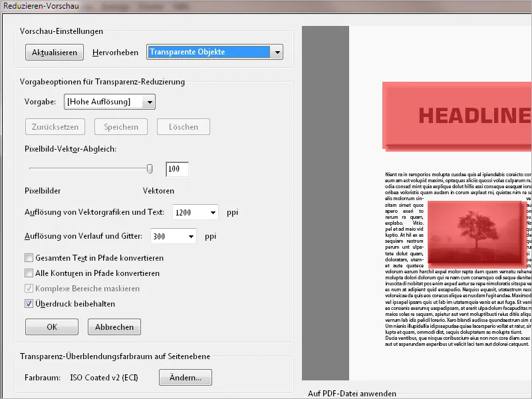Click the Löschen preset button
532x399 pixels.
coord(184,127)
